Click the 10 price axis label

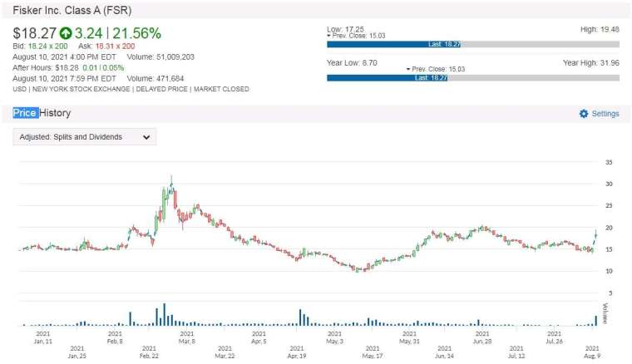(x=609, y=271)
